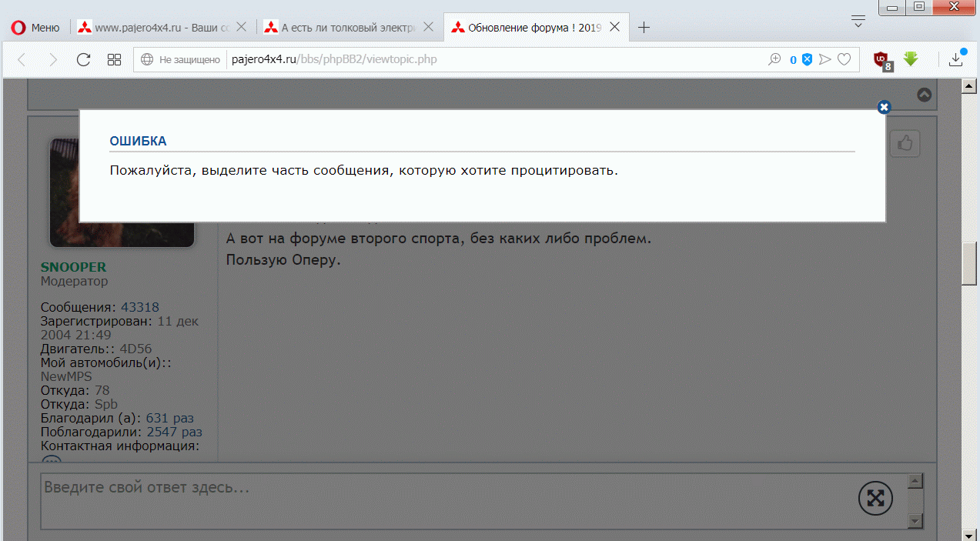Image resolution: width=980 pixels, height=541 pixels.
Task: Click the thumbs-up like button on post
Action: [905, 143]
